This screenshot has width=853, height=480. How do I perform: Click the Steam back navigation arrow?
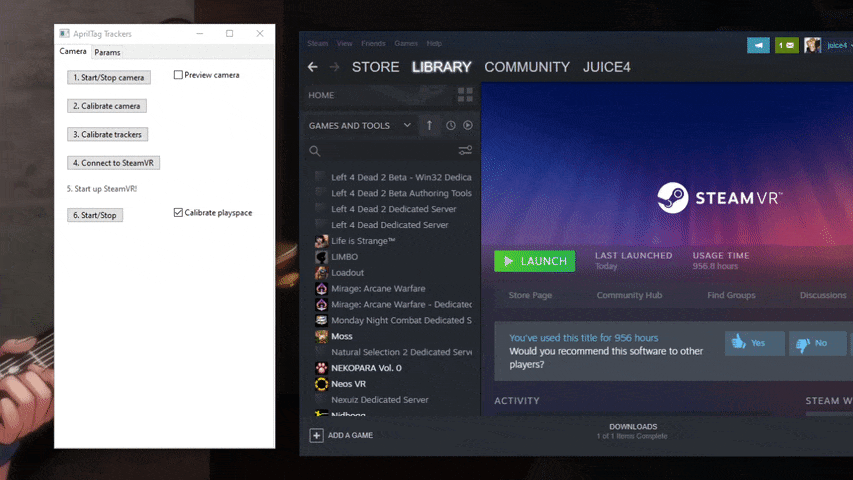coord(312,67)
